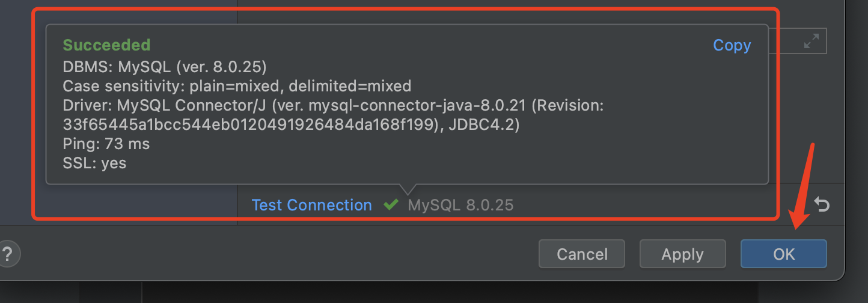Viewport: 868px width, 303px height.
Task: Click the green success checkmark icon
Action: (391, 205)
